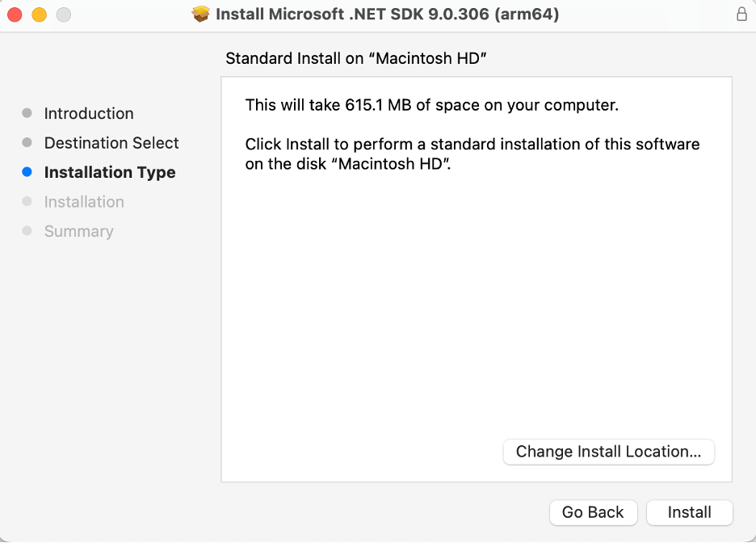
Task: Click the Install Microsoft .NET SDK title text
Action: [x=388, y=15]
